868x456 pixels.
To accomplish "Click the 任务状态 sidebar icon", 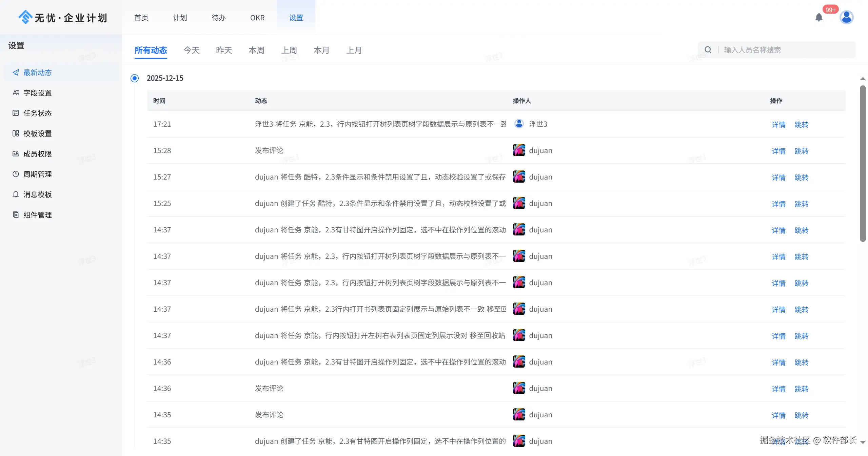I will 16,113.
